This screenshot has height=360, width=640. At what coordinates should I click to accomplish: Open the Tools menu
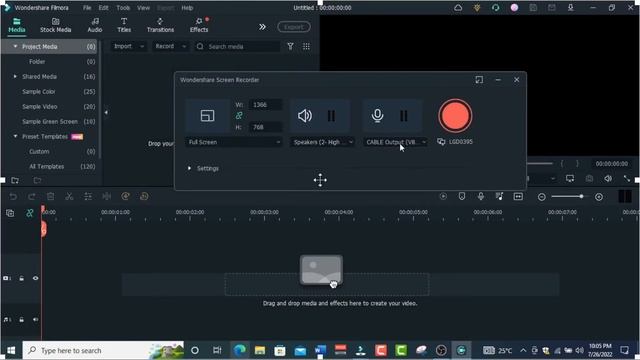[x=123, y=8]
